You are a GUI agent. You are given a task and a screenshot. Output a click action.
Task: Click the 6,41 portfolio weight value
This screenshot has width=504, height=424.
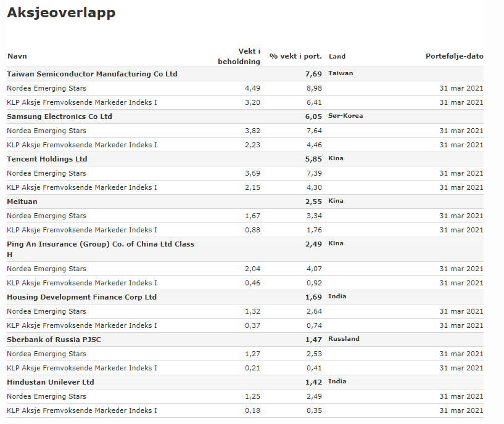[x=314, y=102]
